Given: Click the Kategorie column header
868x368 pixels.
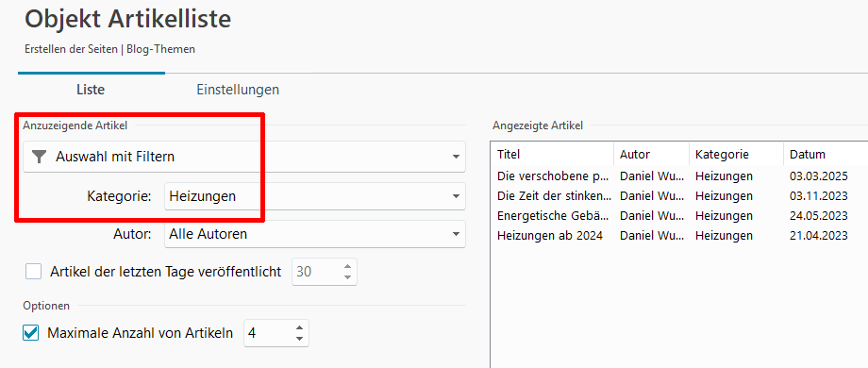Looking at the screenshot, I should tap(736, 155).
